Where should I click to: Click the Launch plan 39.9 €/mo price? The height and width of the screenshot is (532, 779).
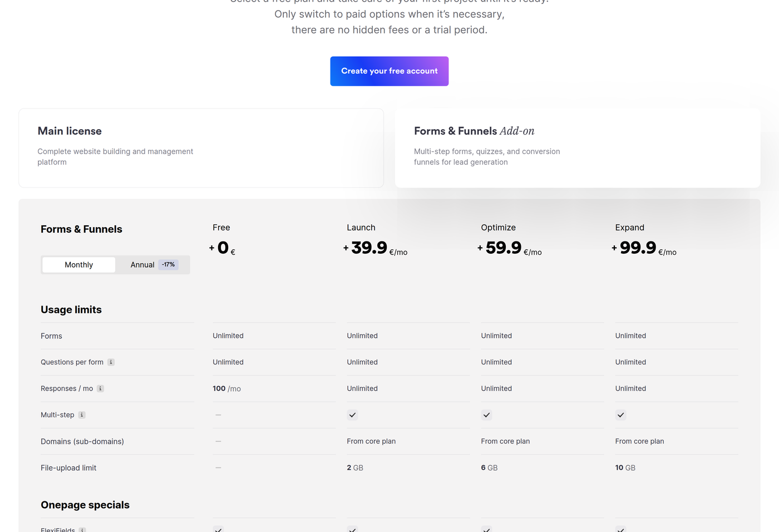tap(376, 248)
